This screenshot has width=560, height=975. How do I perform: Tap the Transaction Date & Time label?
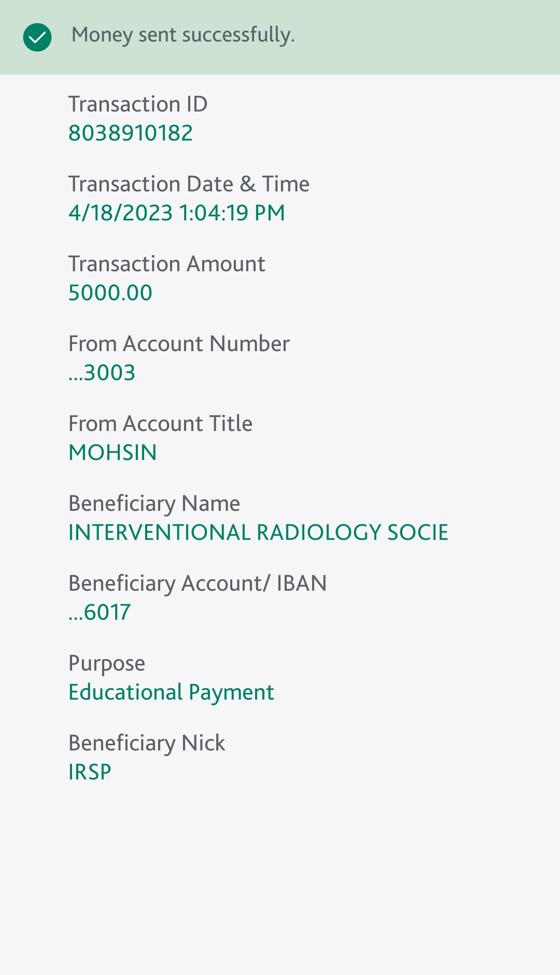tap(189, 184)
